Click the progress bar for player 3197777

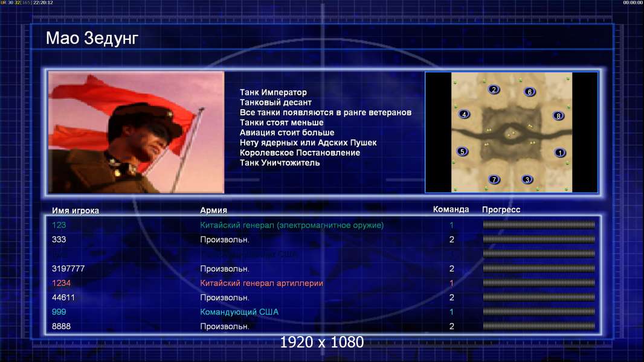pyautogui.click(x=539, y=268)
